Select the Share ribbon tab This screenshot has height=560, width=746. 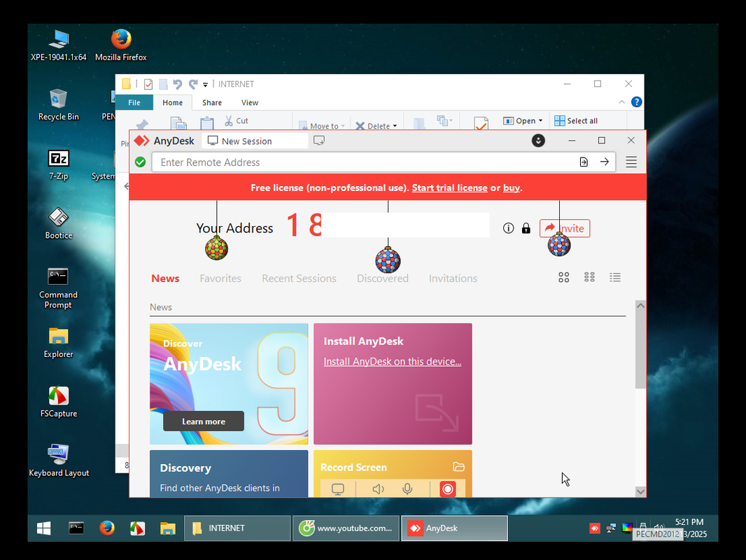pyautogui.click(x=212, y=102)
